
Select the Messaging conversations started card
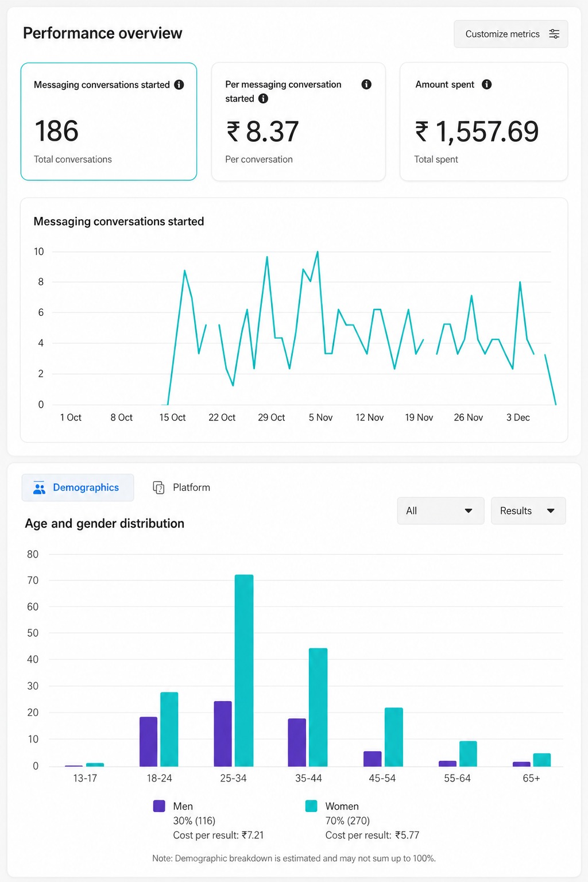[x=109, y=122]
